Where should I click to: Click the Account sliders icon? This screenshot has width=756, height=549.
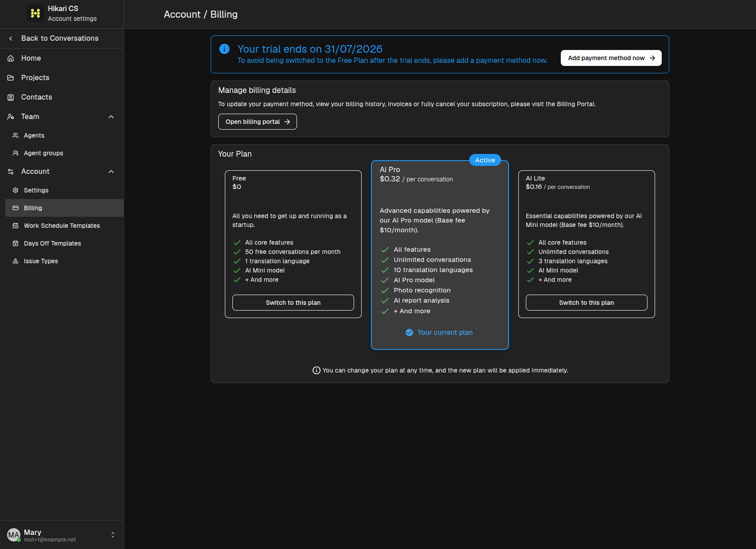[11, 172]
